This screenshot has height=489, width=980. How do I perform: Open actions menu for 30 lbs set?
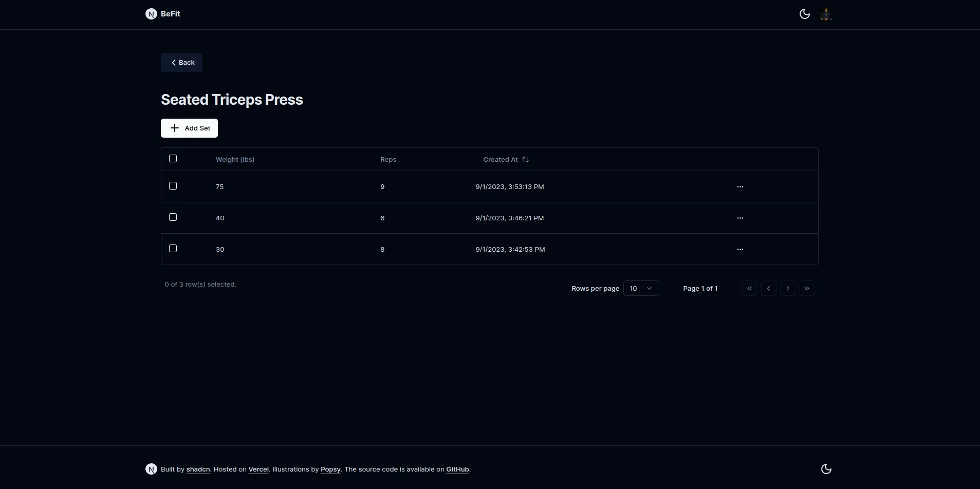740,249
